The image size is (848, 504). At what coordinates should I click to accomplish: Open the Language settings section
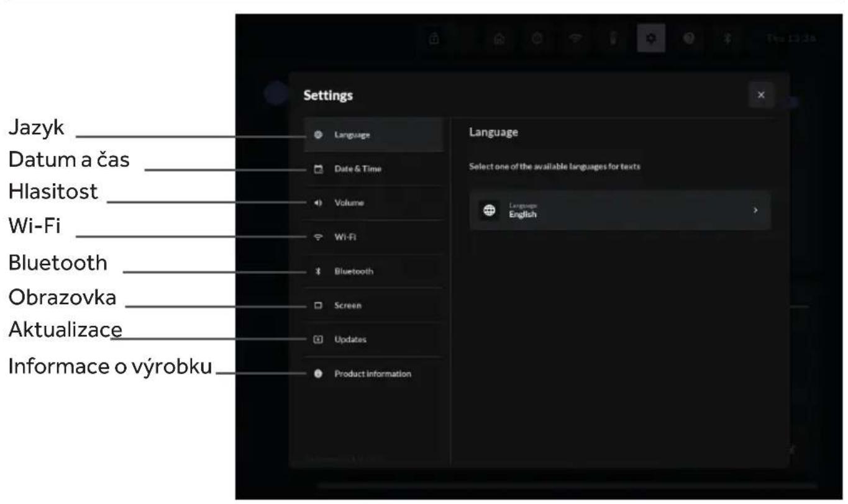373,135
